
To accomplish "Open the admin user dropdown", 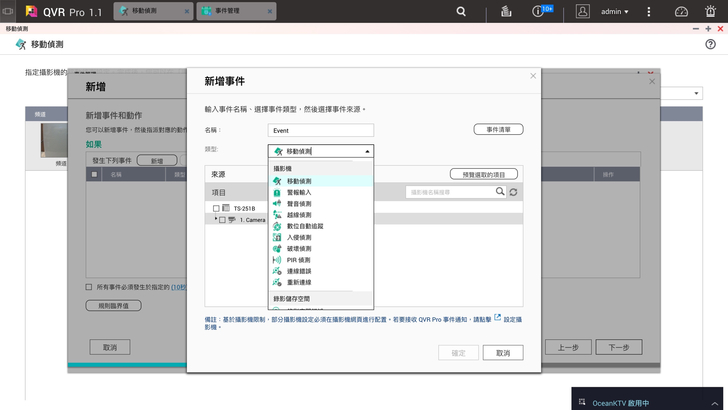I will click(615, 11).
